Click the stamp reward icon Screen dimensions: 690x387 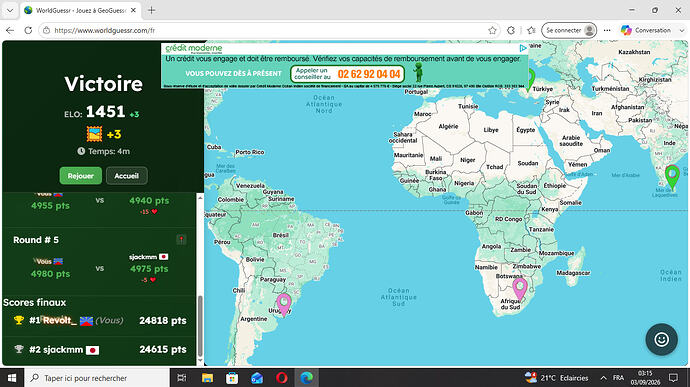coord(94,134)
